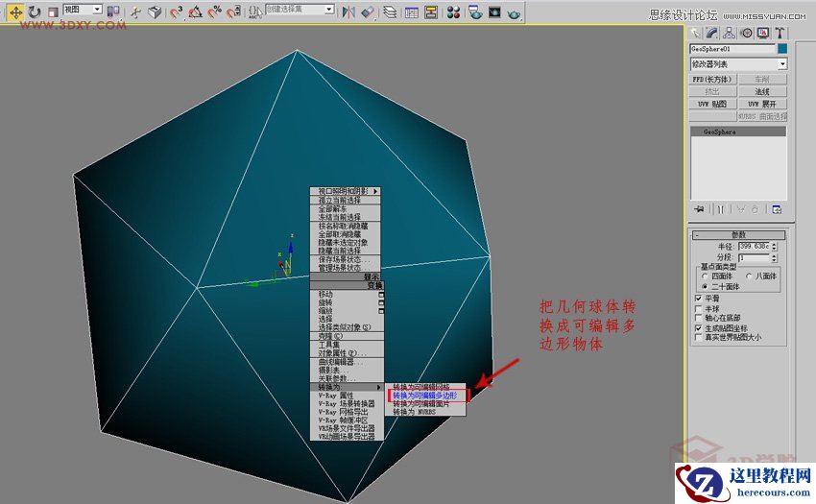
Task: Choose 转换为可编辑多边形 in submenu
Action: pos(425,396)
